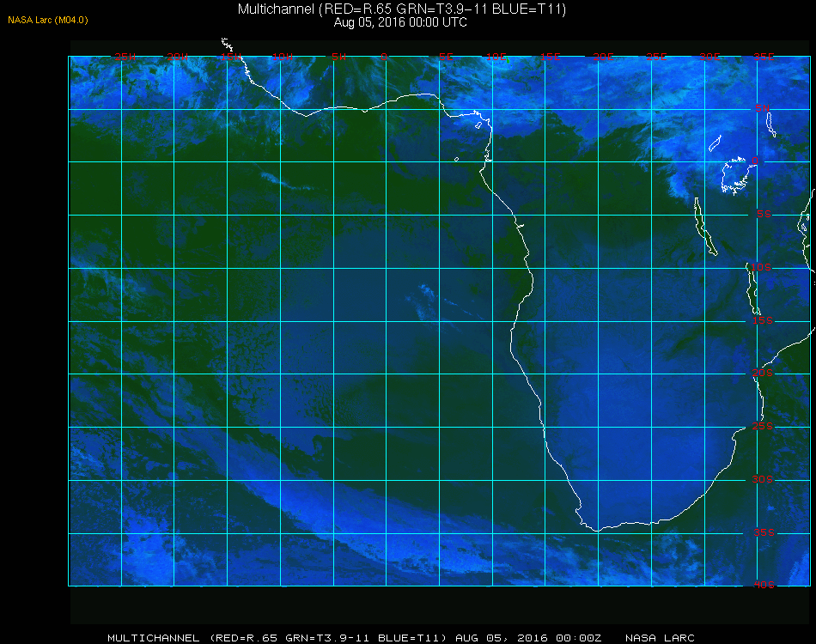Click the 10S latitude label
Screen dimensions: 816x644
[760, 267]
